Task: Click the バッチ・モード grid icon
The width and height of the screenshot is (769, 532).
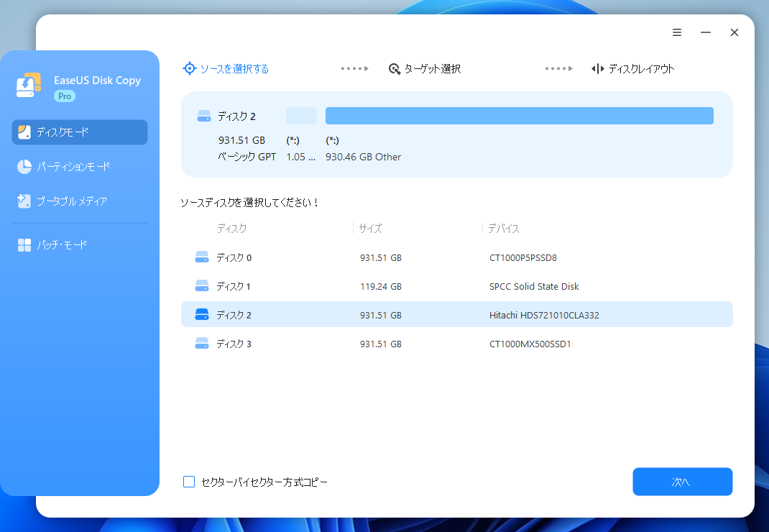Action: (24, 245)
